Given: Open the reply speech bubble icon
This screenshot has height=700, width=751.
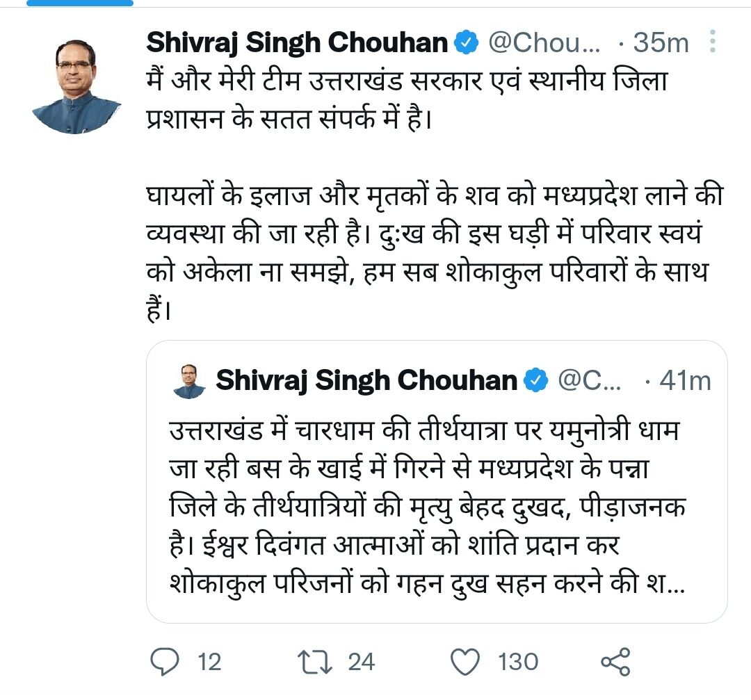Looking at the screenshot, I should [165, 661].
